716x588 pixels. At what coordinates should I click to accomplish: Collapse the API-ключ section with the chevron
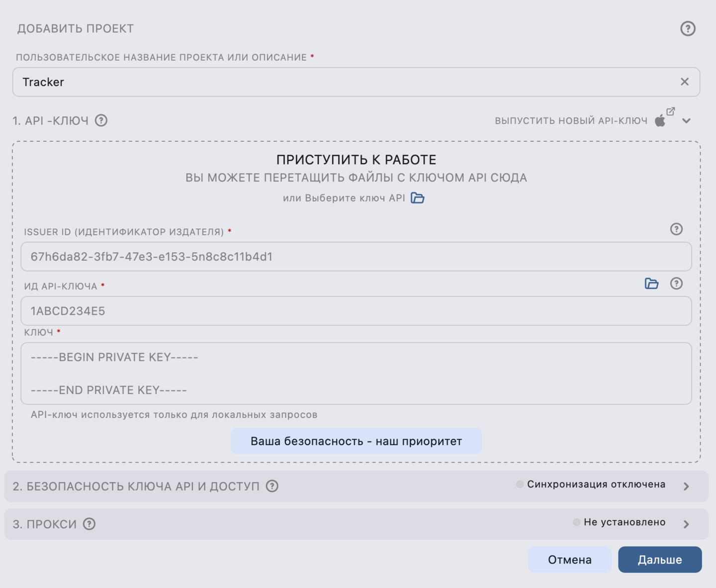click(x=687, y=121)
